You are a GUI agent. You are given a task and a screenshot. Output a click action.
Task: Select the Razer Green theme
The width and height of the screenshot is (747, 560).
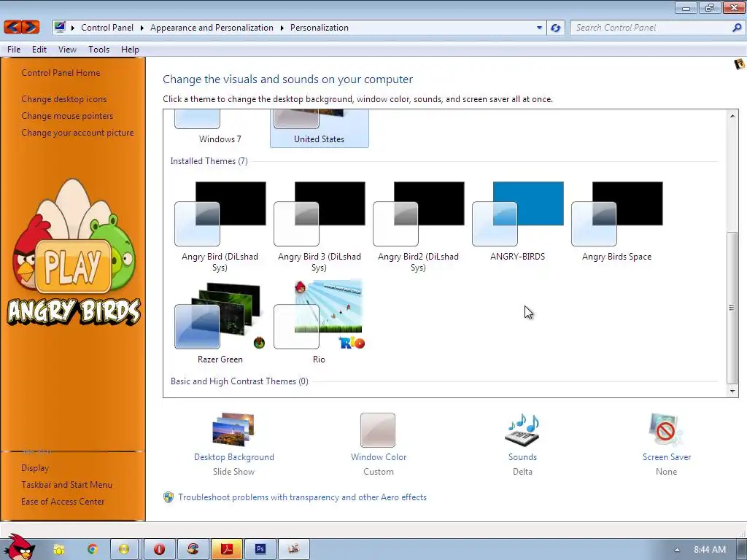coord(220,323)
